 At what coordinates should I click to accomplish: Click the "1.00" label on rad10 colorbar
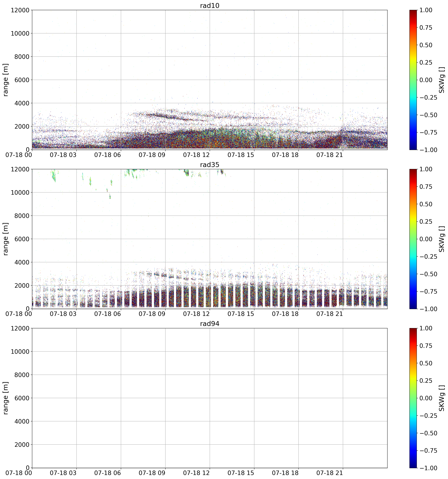tap(426, 10)
